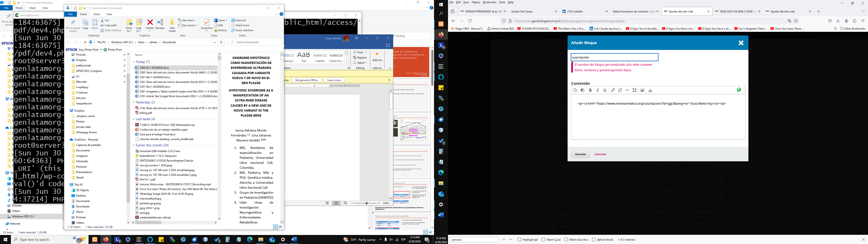The image size is (868, 244).
Task: Open address bar history dropdown in Downloads
Action: point(214,42)
